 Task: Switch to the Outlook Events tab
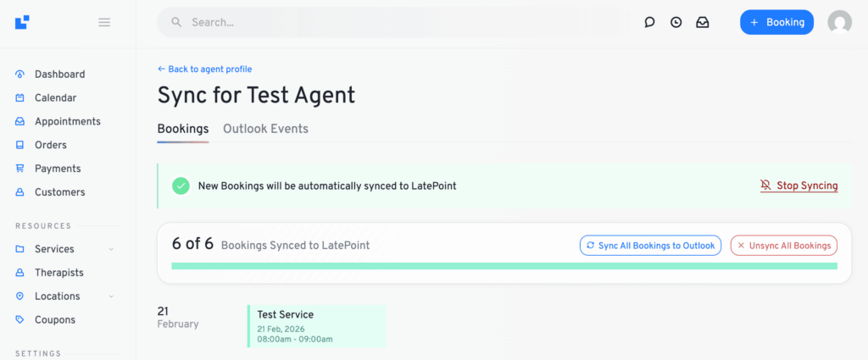click(x=265, y=129)
